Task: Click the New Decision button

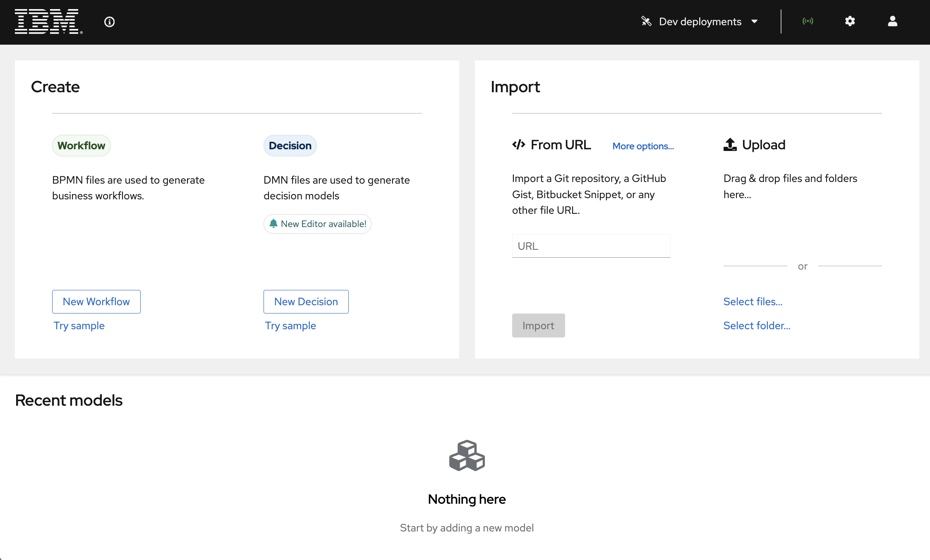Action: pyautogui.click(x=306, y=302)
